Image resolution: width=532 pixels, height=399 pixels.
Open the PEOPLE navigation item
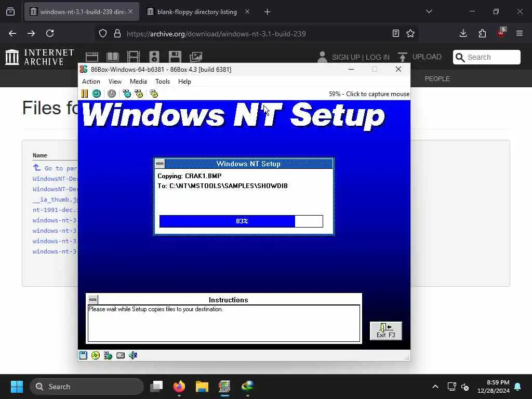coord(437,79)
